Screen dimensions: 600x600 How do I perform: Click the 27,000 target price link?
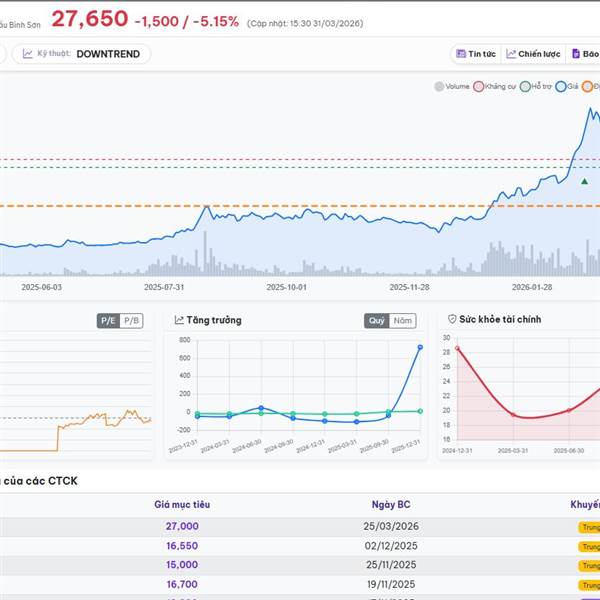tap(182, 526)
